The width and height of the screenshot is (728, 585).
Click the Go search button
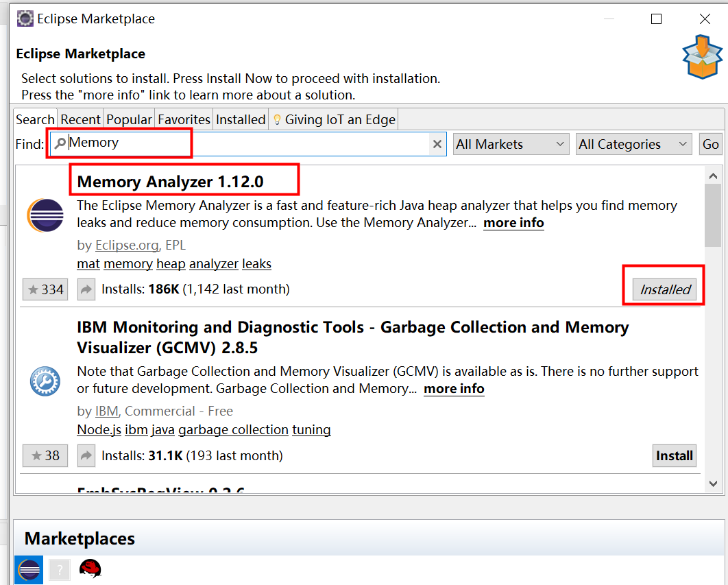coord(710,144)
